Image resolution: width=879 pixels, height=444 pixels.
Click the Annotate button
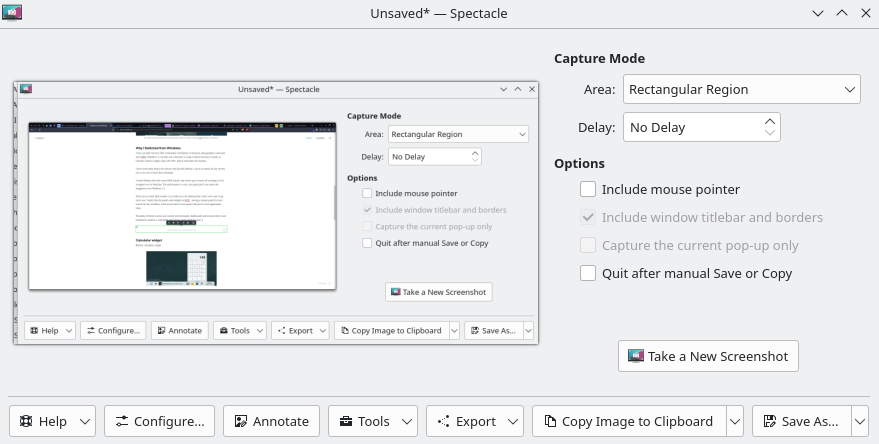[x=272, y=421]
